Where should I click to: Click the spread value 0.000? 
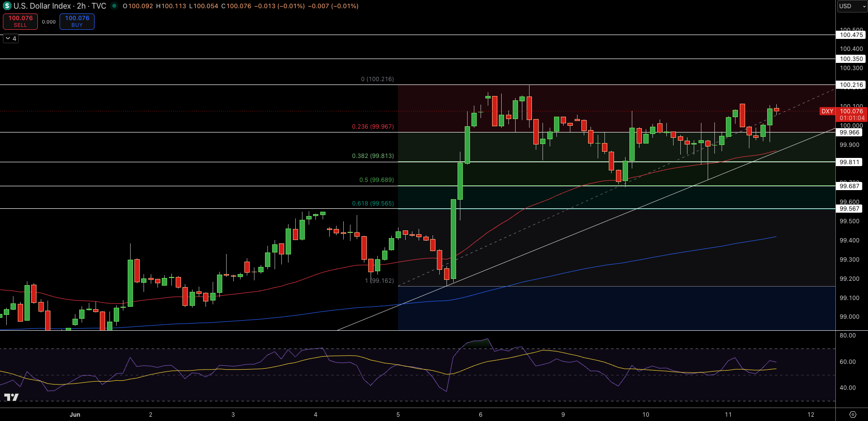click(48, 22)
